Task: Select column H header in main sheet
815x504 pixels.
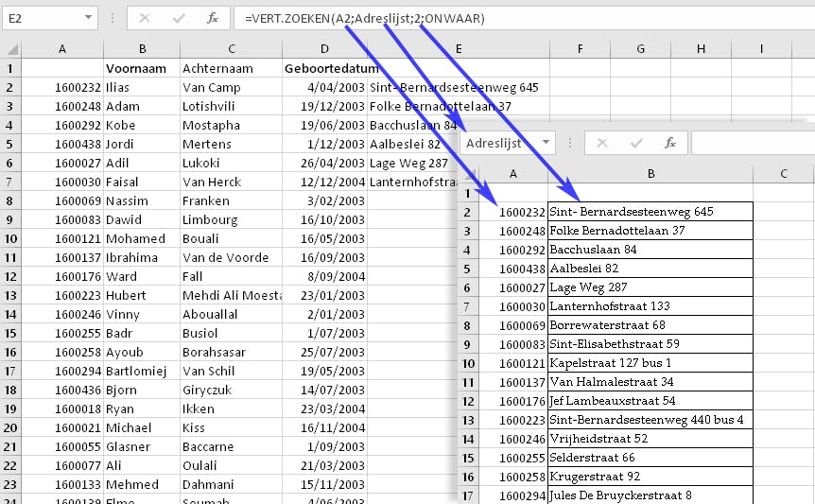Action: point(701,49)
